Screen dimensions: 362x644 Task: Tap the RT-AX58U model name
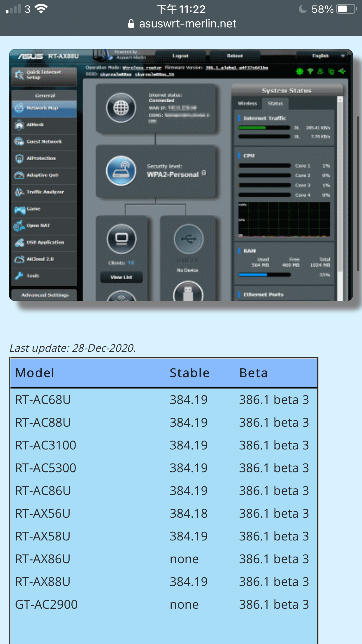tap(43, 536)
